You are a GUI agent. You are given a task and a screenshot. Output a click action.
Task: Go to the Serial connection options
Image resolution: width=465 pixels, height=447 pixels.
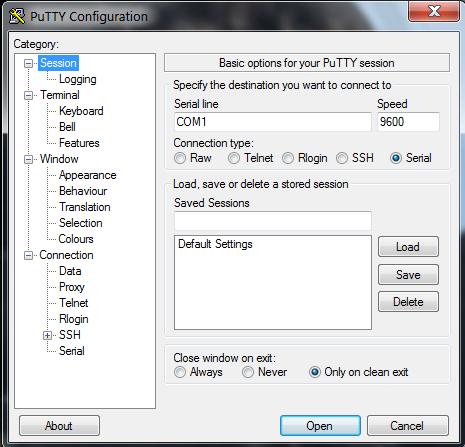[72, 351]
